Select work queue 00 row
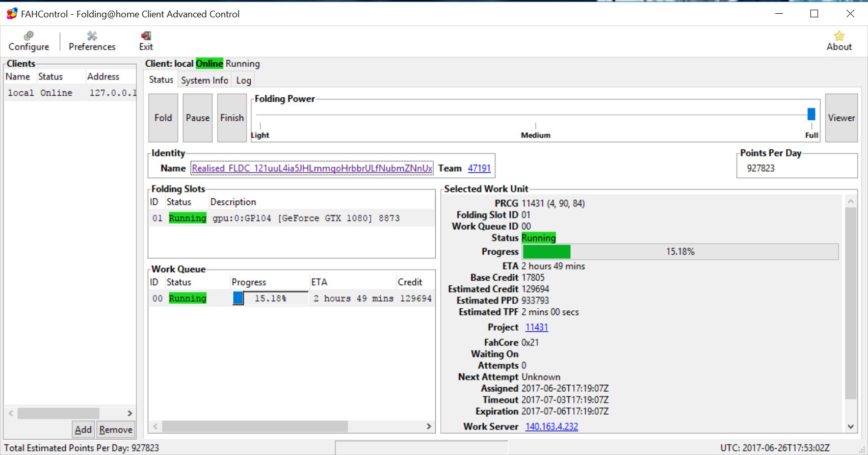 (292, 298)
